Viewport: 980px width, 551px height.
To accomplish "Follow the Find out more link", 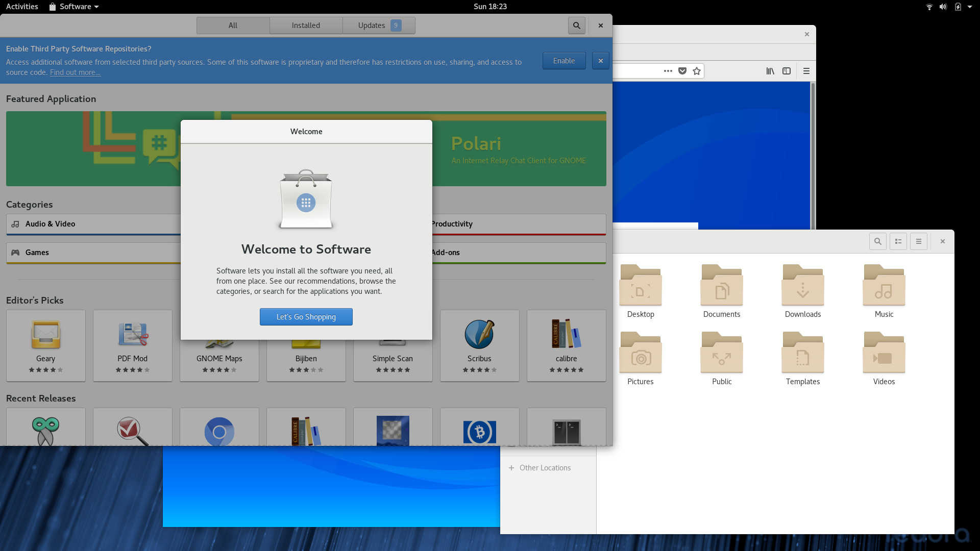I will pos(75,72).
